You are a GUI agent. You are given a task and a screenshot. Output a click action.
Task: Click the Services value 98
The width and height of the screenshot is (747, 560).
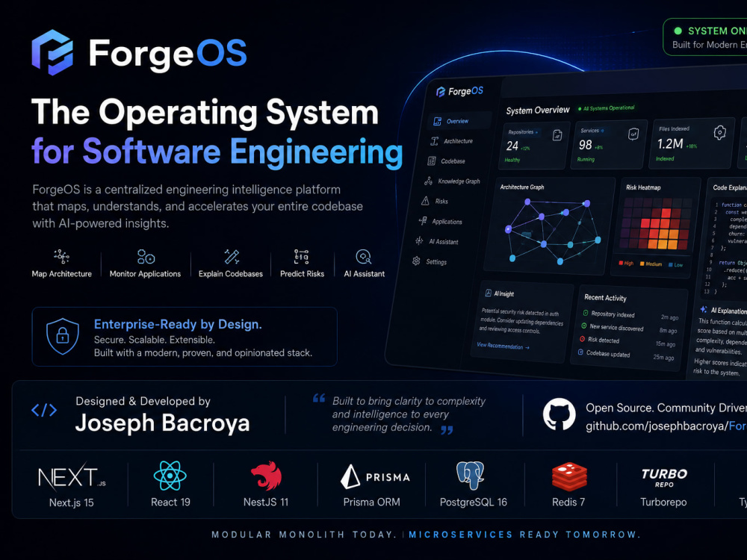585,145
